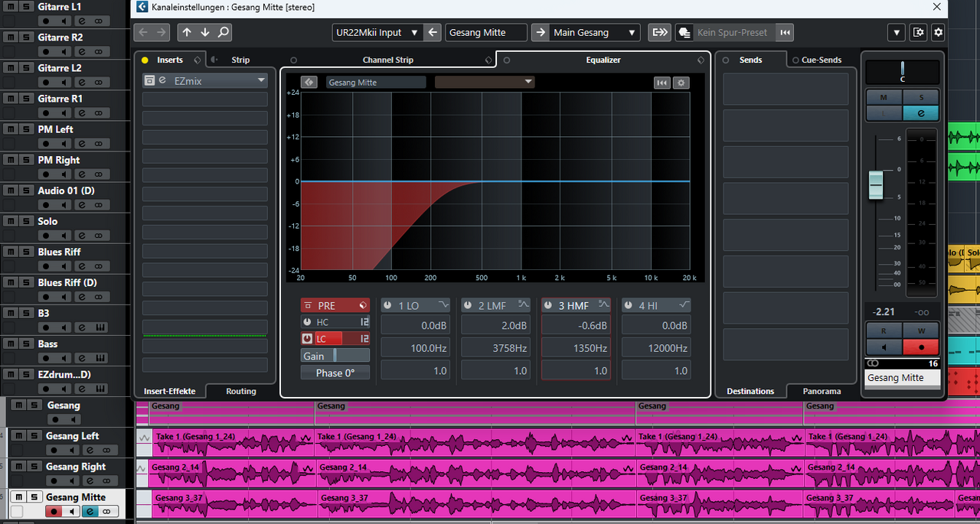
Task: Toggle Write automation W button
Action: click(x=921, y=330)
